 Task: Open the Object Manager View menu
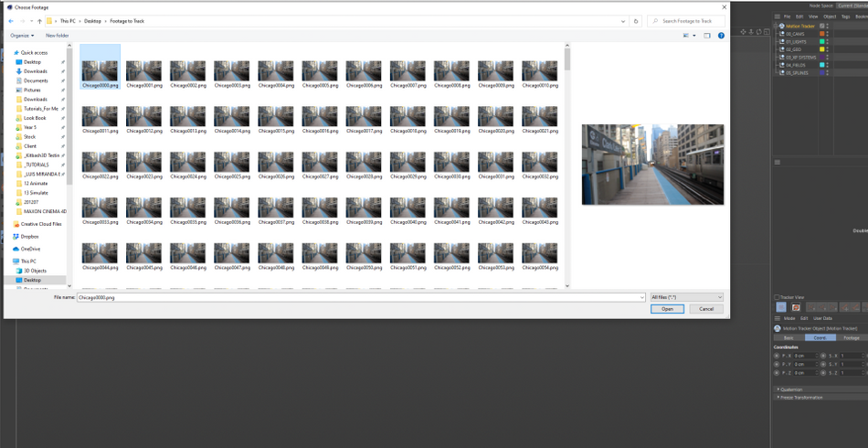pos(813,16)
